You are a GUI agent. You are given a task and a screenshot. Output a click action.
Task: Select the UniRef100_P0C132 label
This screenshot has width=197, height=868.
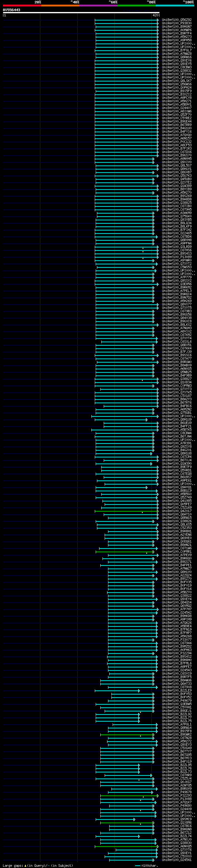[x=177, y=142]
